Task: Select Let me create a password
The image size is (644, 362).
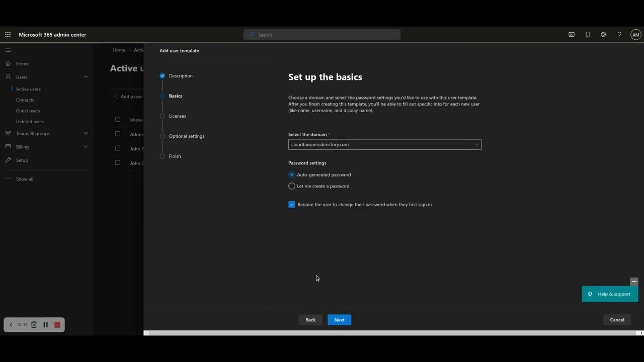Action: click(292, 186)
